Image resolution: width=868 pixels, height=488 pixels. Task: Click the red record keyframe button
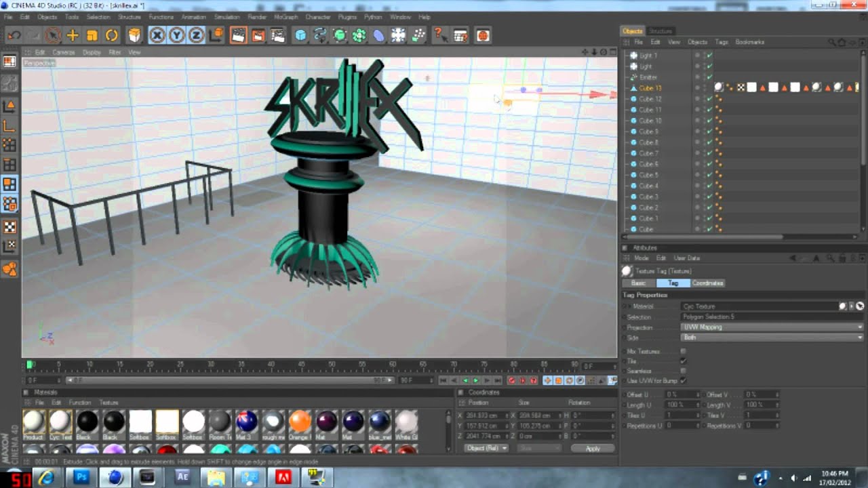[512, 380]
